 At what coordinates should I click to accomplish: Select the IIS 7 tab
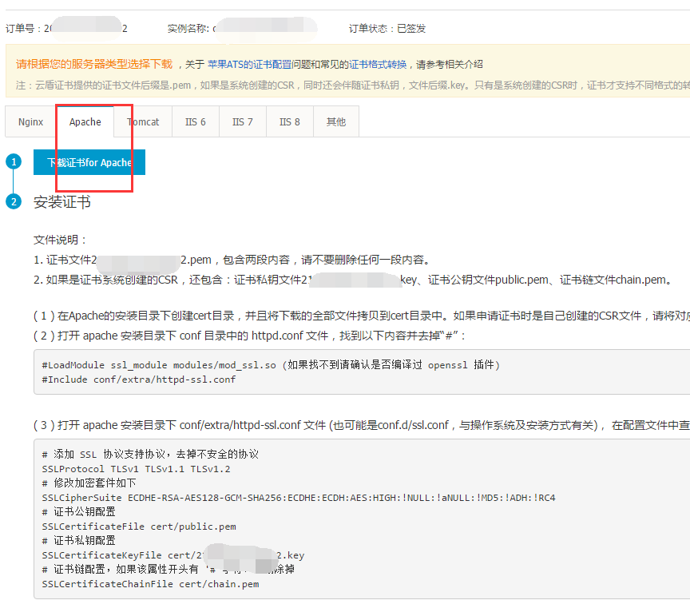[x=243, y=122]
